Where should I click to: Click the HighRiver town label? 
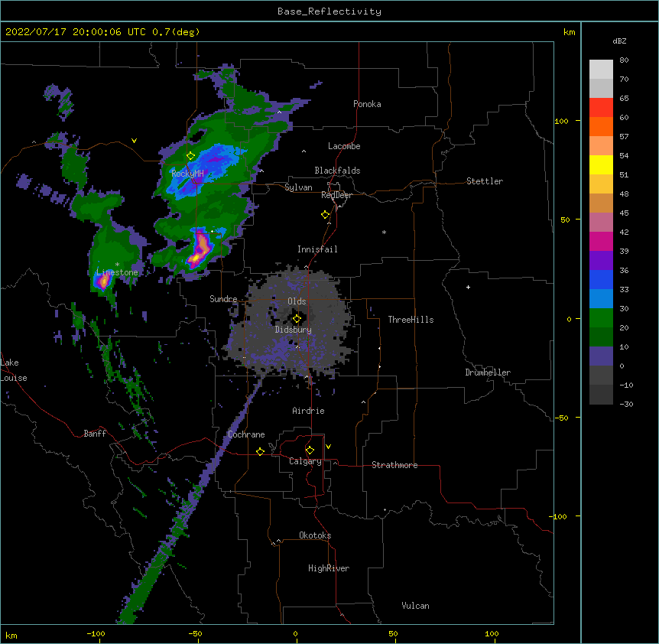pos(329,568)
